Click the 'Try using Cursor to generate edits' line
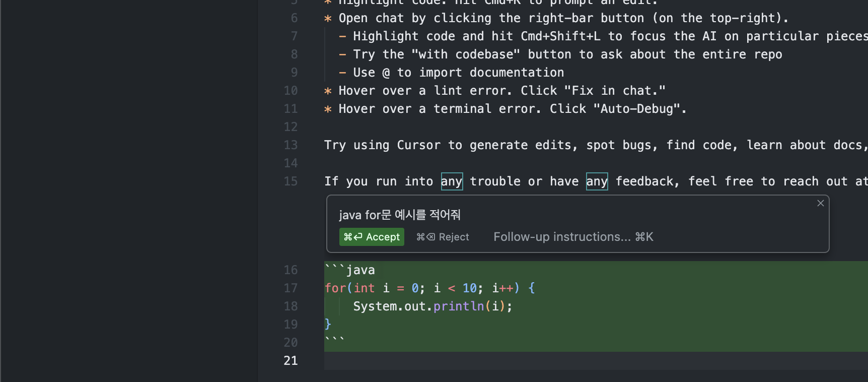 click(596, 145)
